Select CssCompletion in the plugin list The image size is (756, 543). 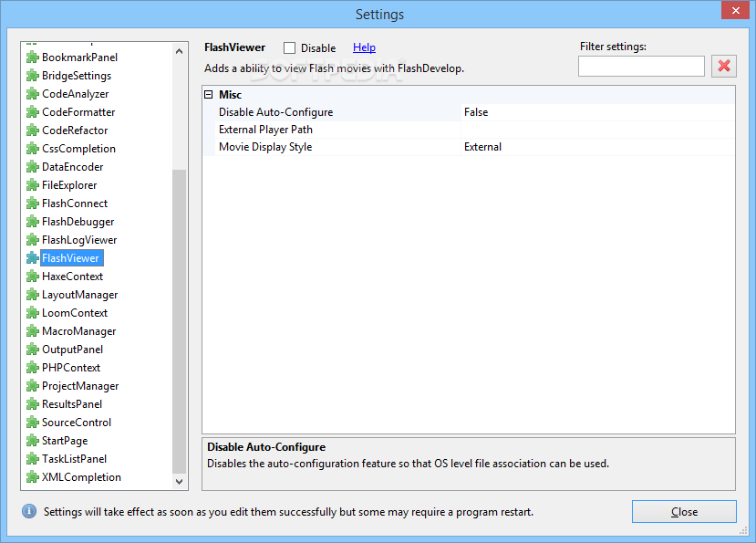[78, 149]
